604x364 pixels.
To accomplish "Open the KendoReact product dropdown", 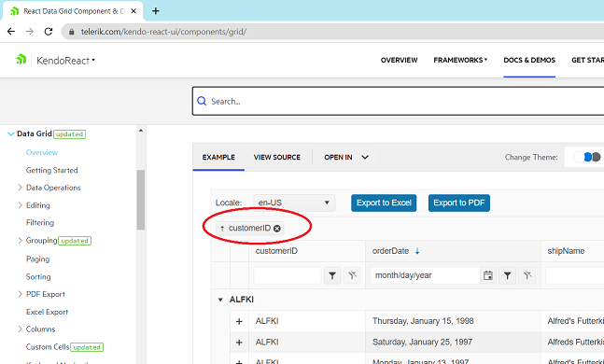I will click(93, 60).
